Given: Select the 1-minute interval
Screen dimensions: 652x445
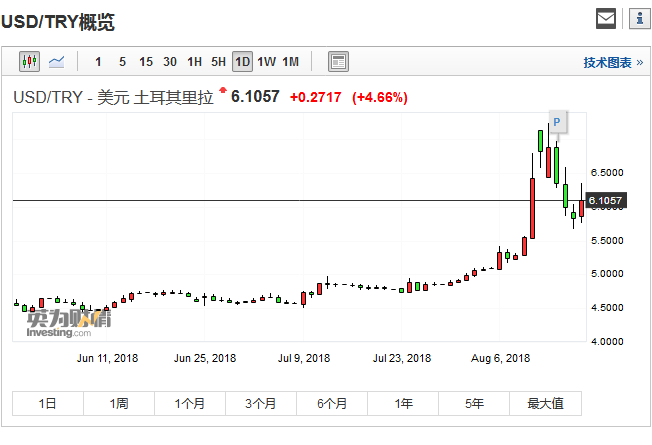Looking at the screenshot, I should pyautogui.click(x=98, y=62).
